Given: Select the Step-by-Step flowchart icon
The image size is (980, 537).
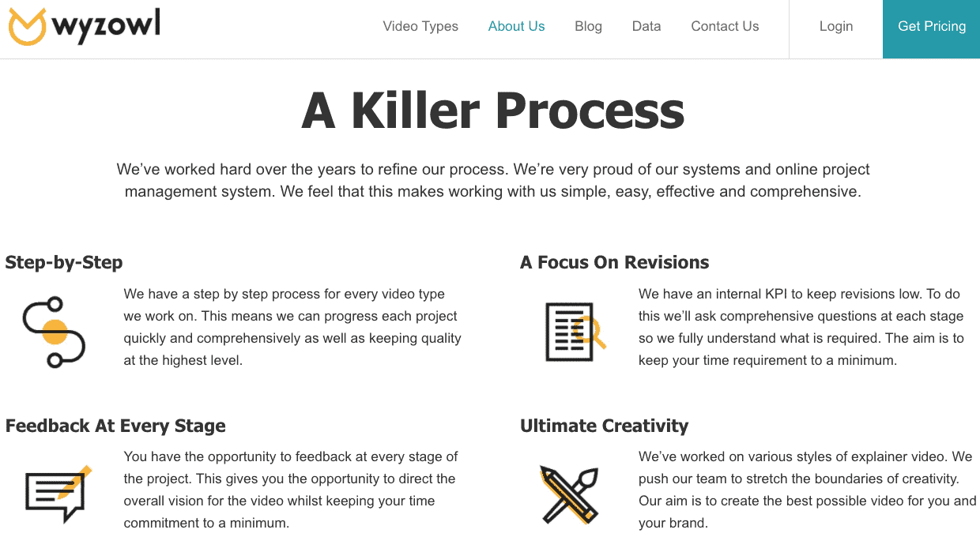Looking at the screenshot, I should pyautogui.click(x=52, y=330).
